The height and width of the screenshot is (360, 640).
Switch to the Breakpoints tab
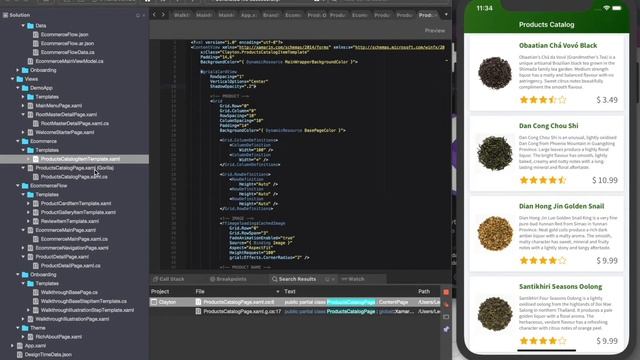pos(228,279)
